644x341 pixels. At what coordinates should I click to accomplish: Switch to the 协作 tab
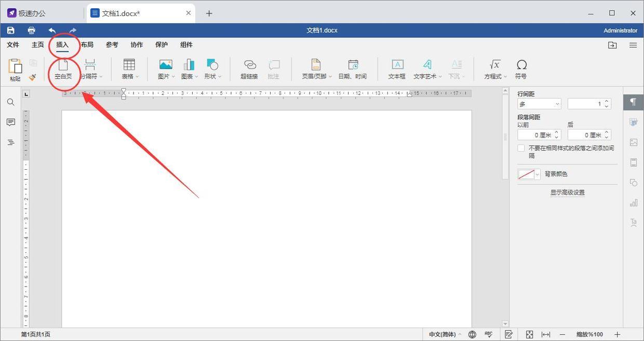click(137, 45)
